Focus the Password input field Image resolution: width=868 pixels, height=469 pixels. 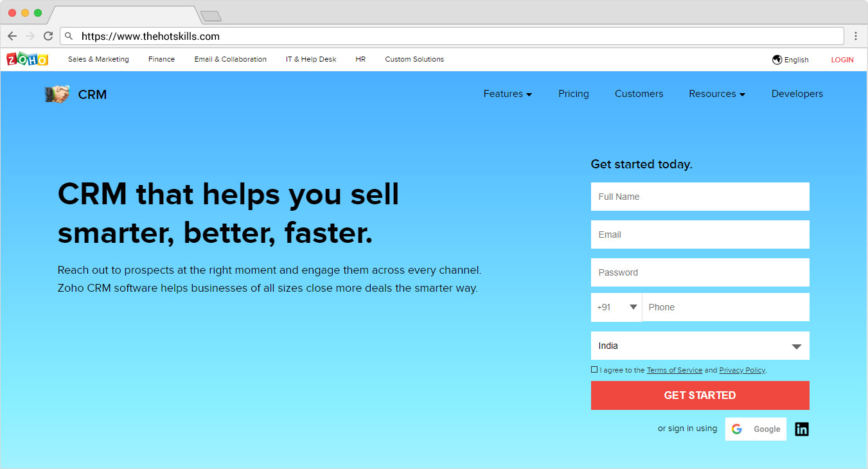point(700,272)
